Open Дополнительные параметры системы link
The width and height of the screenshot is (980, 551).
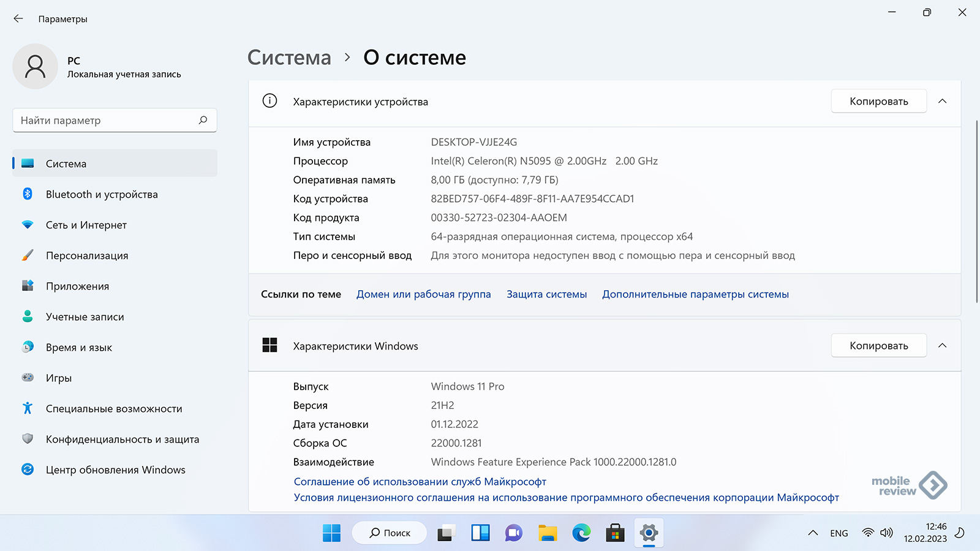(x=695, y=294)
